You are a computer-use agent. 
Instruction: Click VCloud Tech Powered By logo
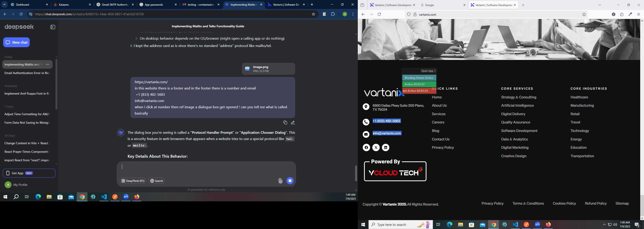[x=395, y=170]
